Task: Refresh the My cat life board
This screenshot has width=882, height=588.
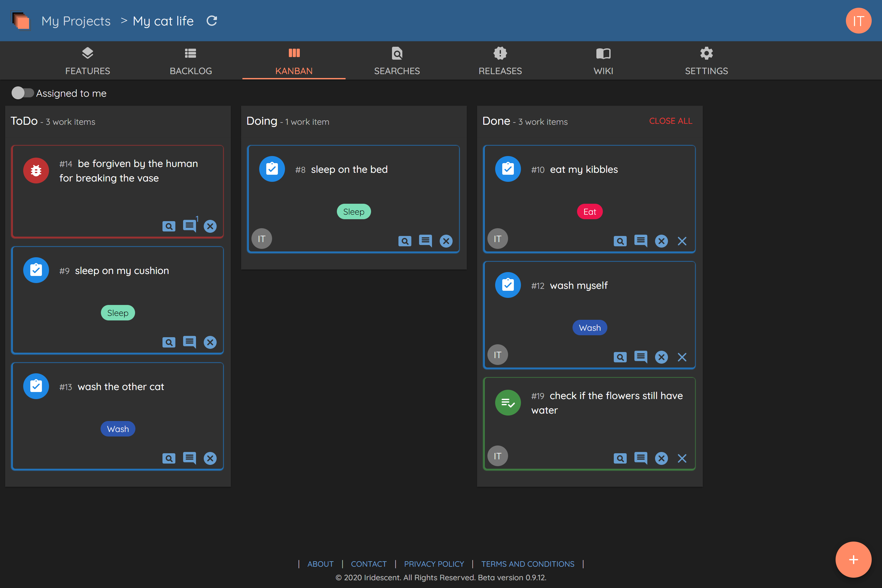Action: tap(211, 21)
